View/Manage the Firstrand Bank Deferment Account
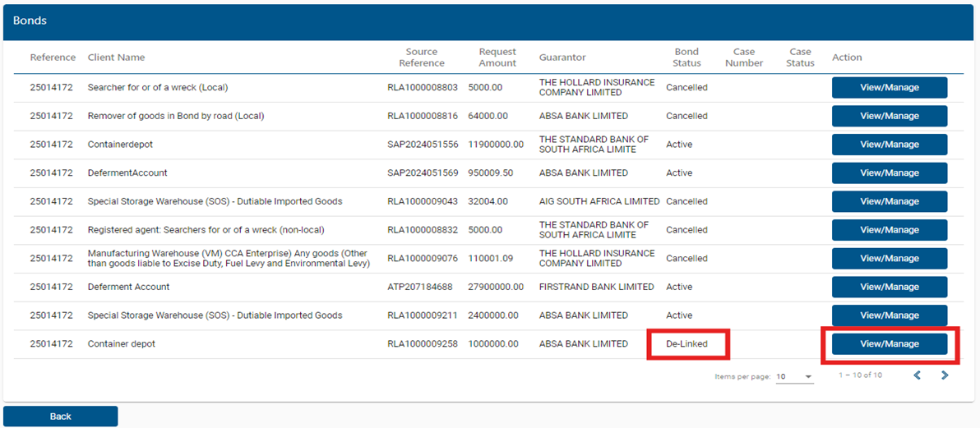This screenshot has height=428, width=980. 890,287
